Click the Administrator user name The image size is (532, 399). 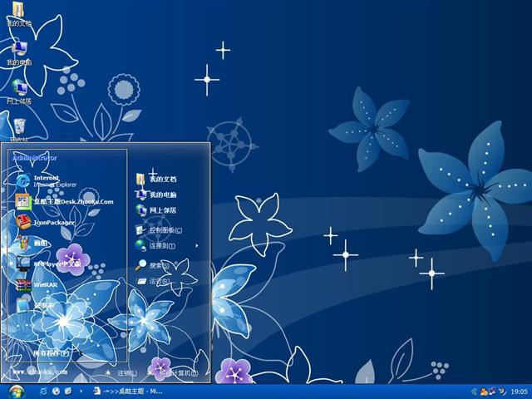pos(35,158)
